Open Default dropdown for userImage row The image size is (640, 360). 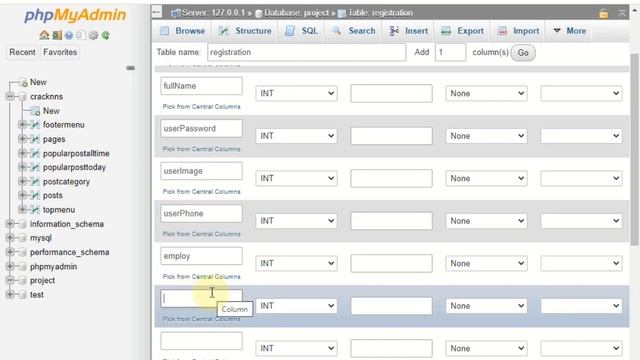pyautogui.click(x=486, y=178)
